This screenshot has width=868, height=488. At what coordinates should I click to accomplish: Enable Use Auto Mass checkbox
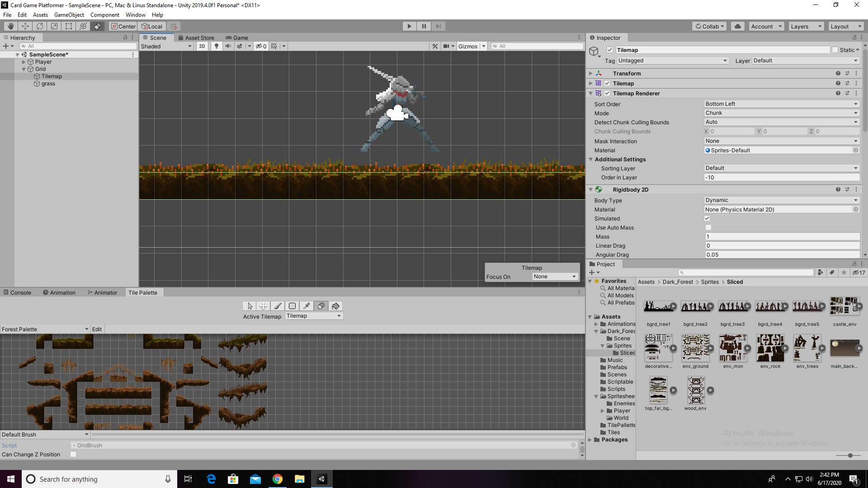(708, 228)
